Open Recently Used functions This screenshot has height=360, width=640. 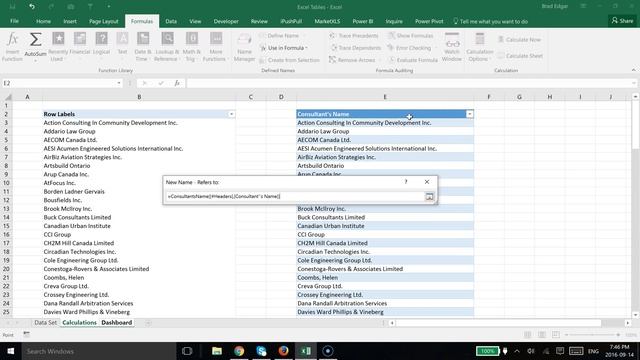58,47
